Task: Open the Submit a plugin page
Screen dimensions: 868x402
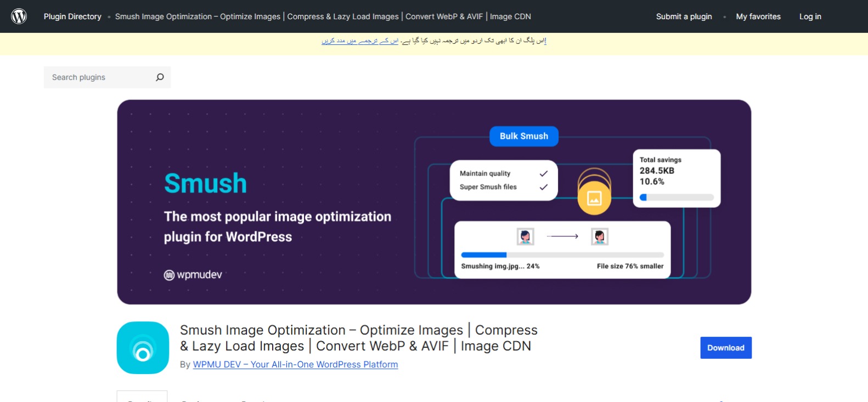Action: tap(684, 16)
